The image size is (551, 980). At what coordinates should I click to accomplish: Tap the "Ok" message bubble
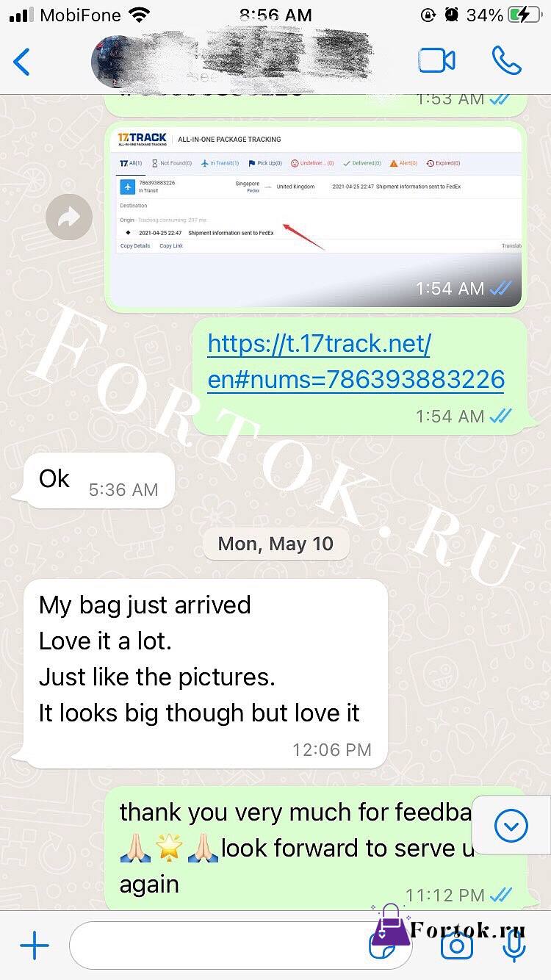[x=99, y=480]
